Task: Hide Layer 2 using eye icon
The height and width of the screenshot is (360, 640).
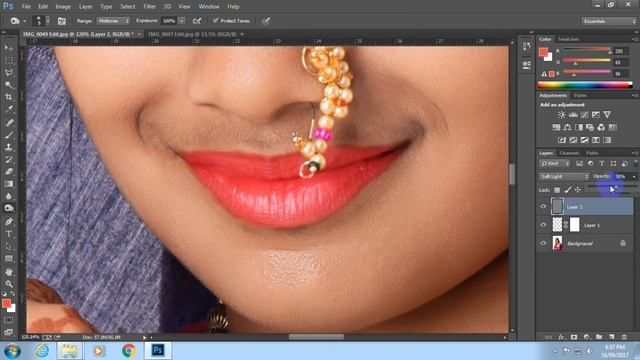Action: point(543,207)
